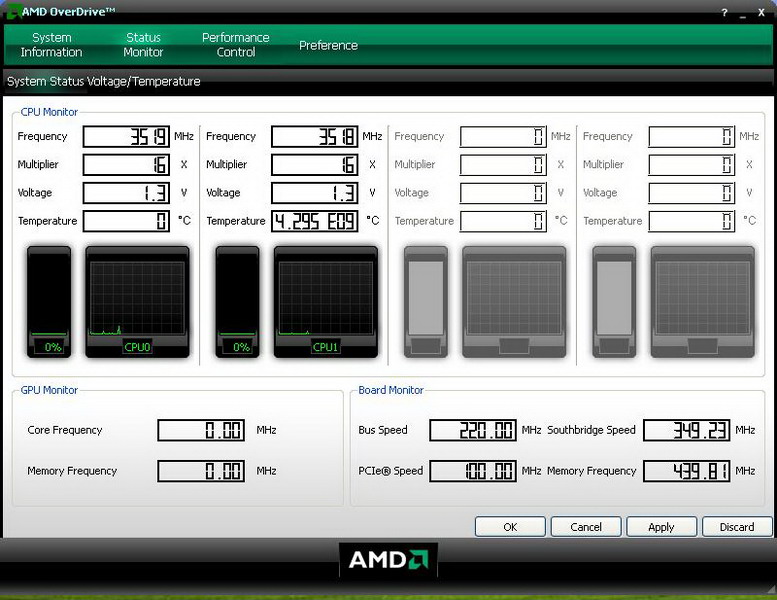
Task: Click the Discard button
Action: point(737,527)
